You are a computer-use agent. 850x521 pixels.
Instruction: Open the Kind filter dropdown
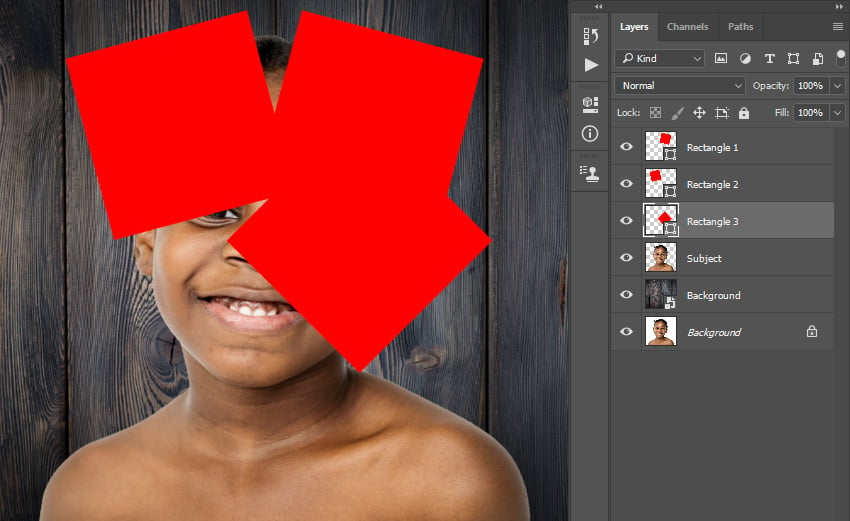(x=659, y=58)
